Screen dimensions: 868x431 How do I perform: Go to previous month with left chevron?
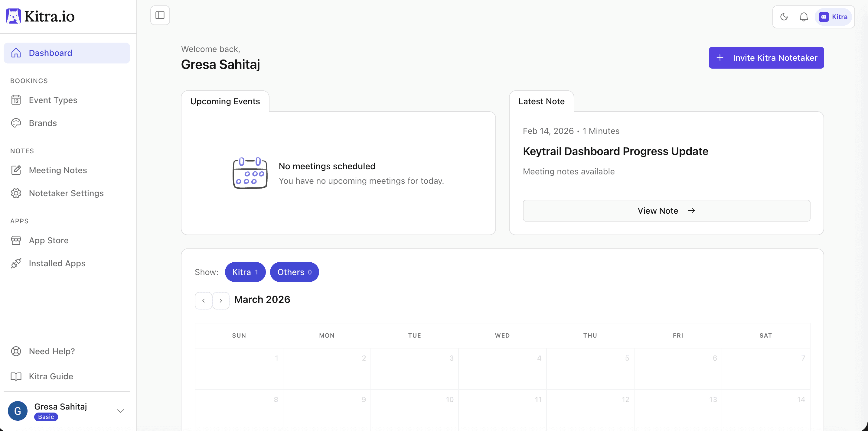tap(203, 300)
